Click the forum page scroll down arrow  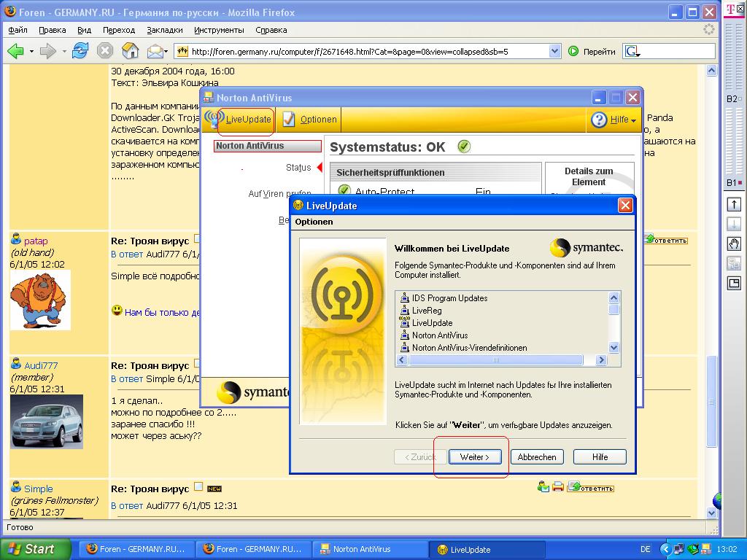pyautogui.click(x=712, y=513)
